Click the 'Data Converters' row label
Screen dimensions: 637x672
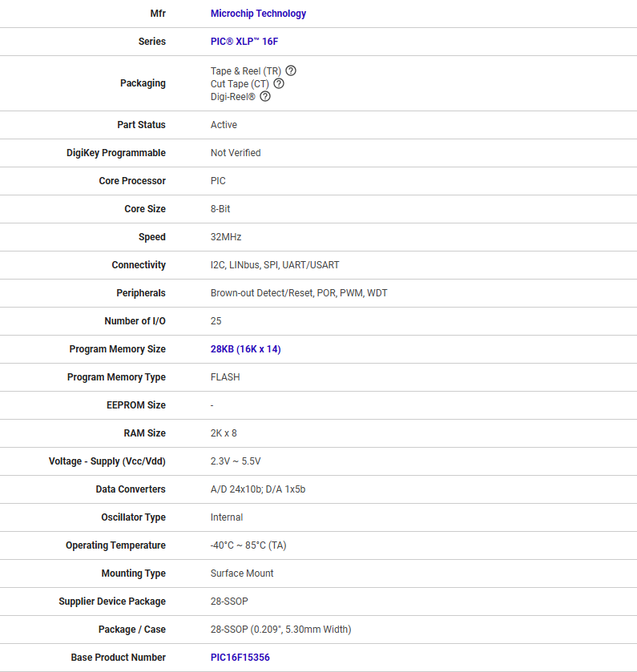point(131,489)
